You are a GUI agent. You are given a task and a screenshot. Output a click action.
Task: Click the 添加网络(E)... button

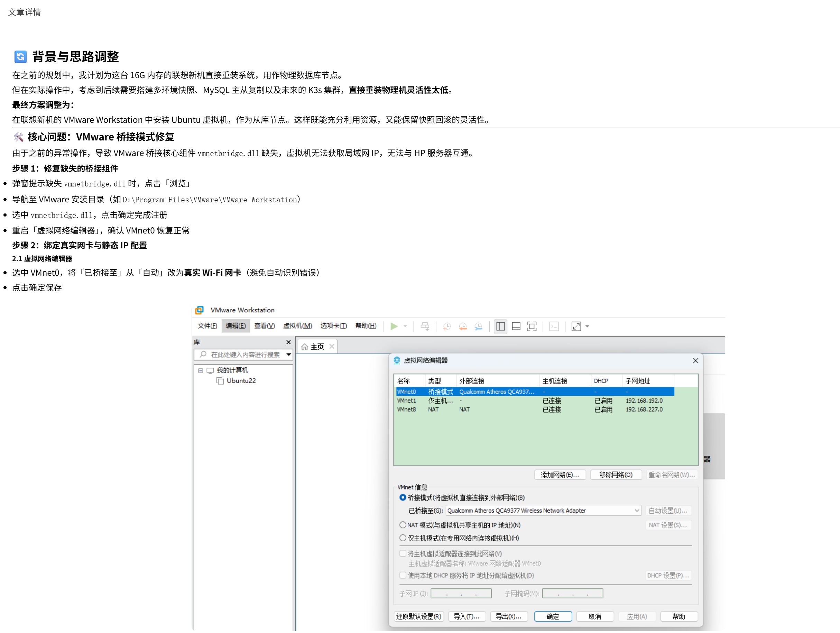pyautogui.click(x=560, y=475)
